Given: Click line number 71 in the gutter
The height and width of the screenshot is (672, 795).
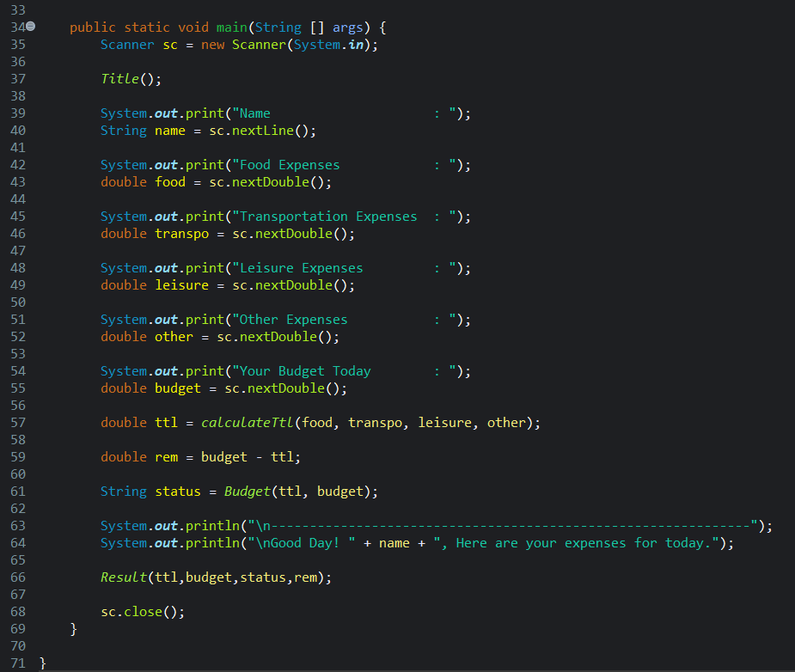Looking at the screenshot, I should tap(17, 663).
